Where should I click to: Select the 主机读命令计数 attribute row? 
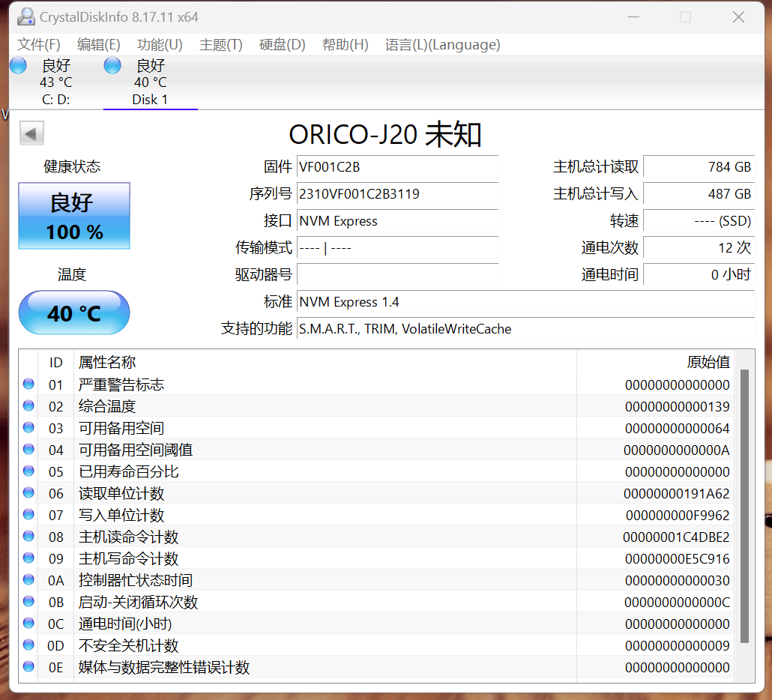[x=377, y=537]
